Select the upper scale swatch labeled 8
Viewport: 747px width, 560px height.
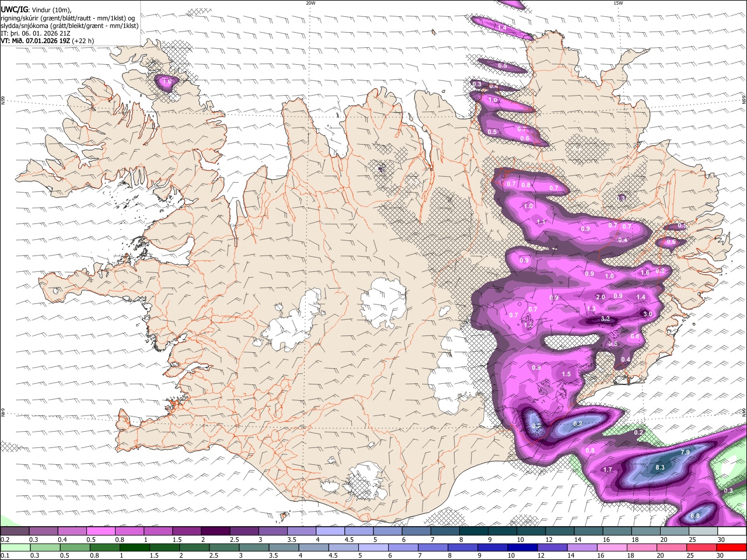(x=474, y=531)
